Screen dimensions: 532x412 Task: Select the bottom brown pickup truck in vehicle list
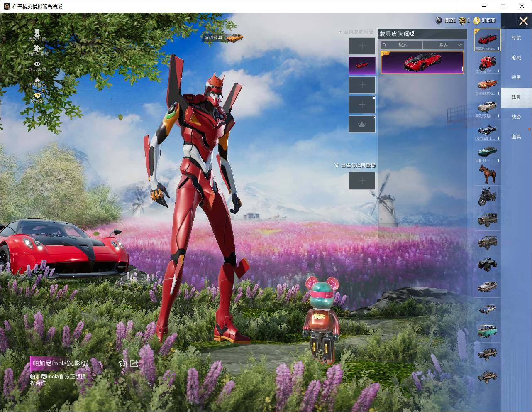click(x=487, y=376)
